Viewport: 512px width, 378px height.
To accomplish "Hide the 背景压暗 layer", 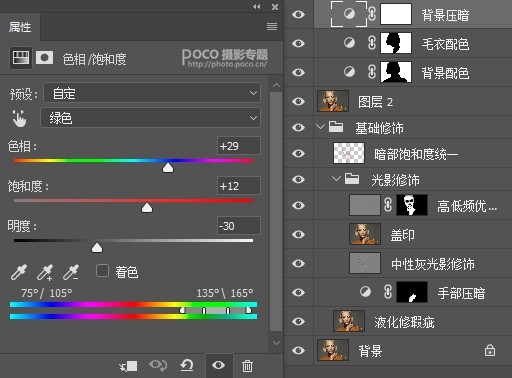I will tap(298, 14).
